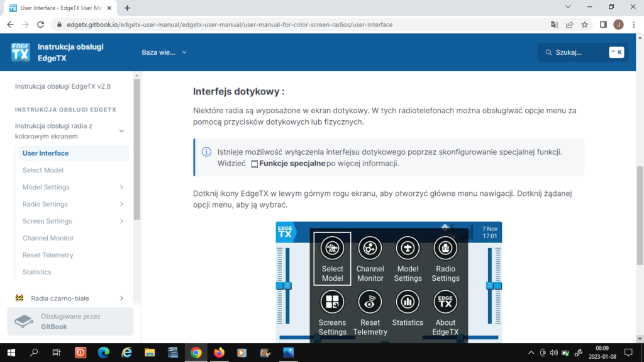Open Firefox from the taskbar

click(x=219, y=353)
